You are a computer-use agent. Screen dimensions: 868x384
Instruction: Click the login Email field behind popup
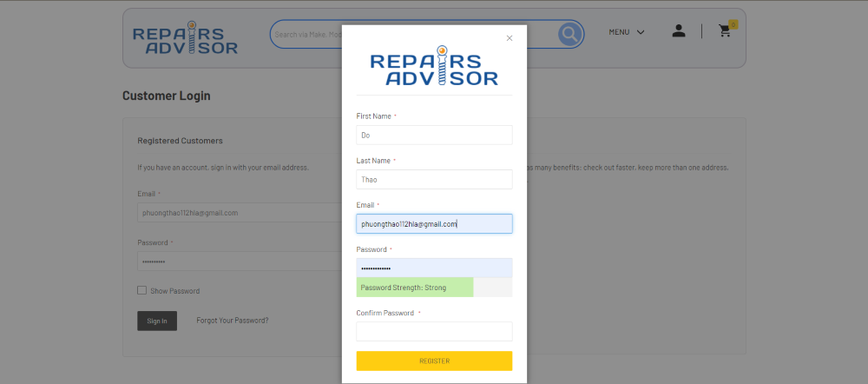tap(240, 213)
